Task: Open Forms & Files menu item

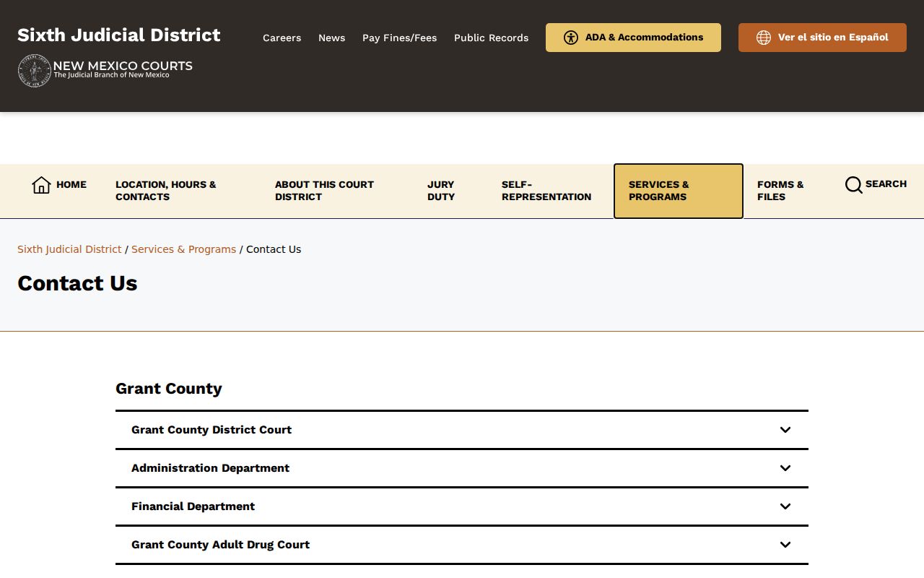Action: [x=780, y=191]
